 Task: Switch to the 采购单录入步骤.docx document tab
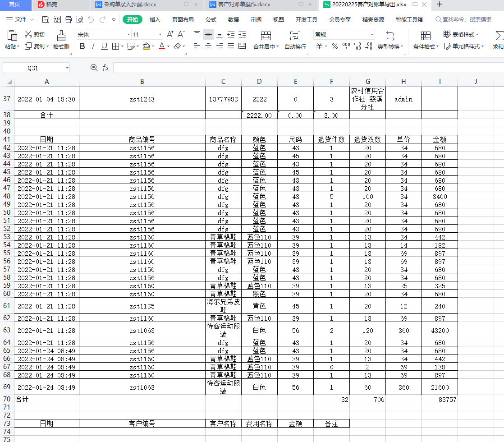(130, 5)
